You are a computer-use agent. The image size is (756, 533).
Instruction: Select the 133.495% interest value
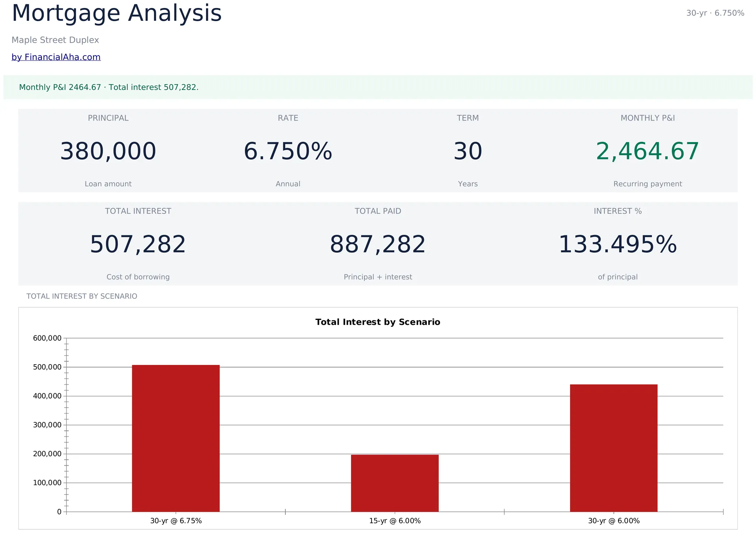click(618, 244)
